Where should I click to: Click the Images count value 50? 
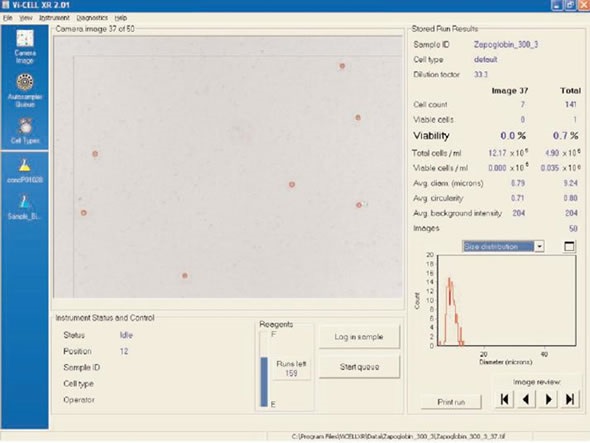[x=573, y=228]
